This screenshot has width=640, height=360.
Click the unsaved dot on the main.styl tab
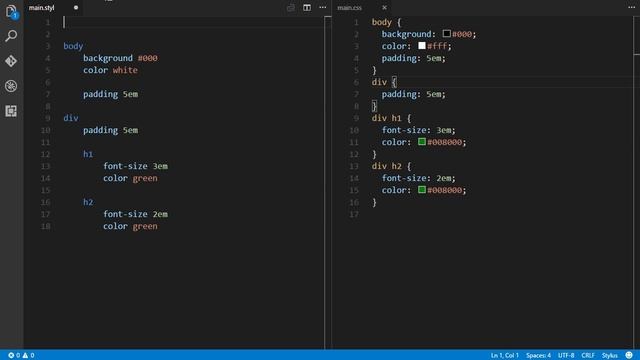click(76, 7)
